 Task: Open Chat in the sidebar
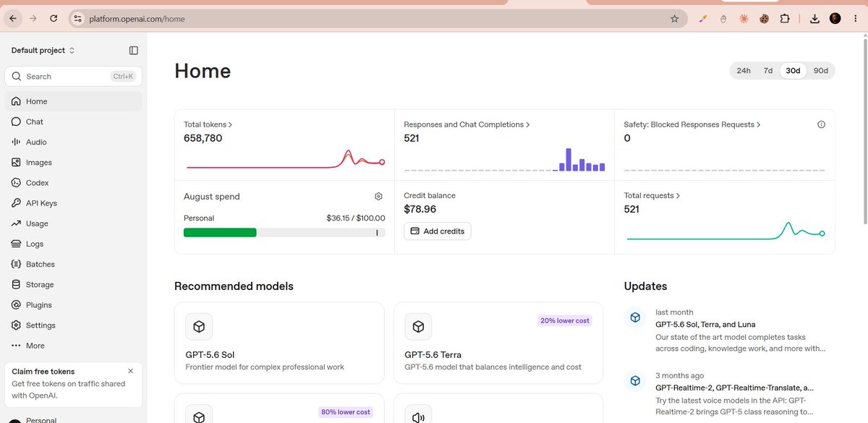pyautogui.click(x=74, y=121)
